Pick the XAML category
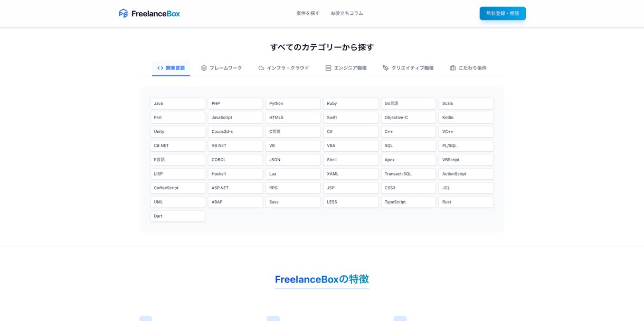This screenshot has width=644, height=321. 351,174
